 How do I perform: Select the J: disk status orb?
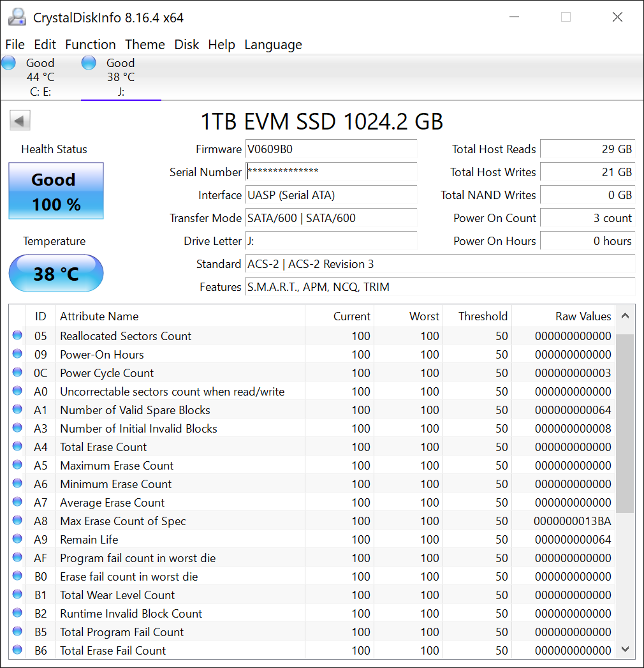click(89, 63)
